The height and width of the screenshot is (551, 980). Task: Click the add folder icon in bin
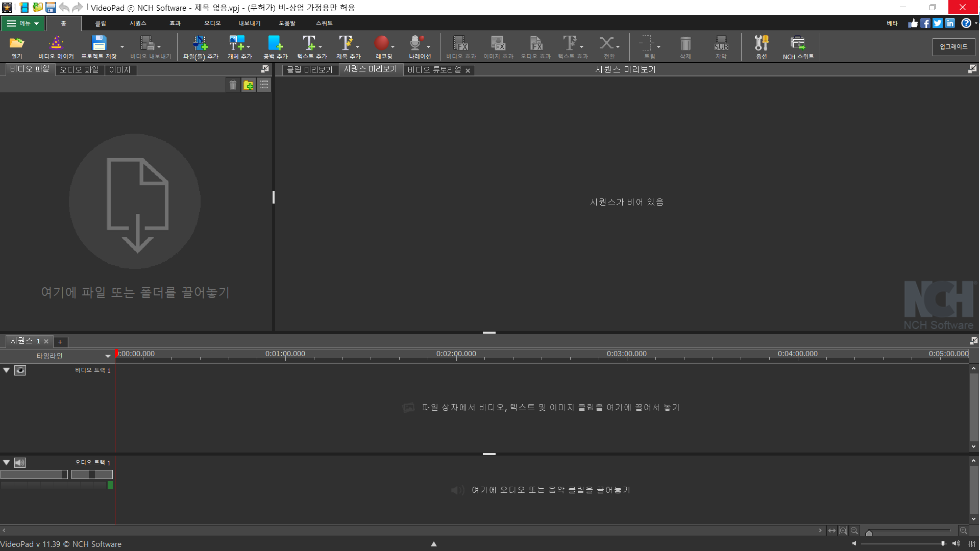click(249, 85)
